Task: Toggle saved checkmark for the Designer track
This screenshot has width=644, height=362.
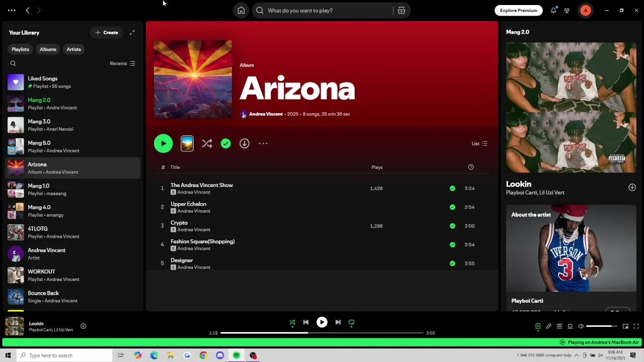Action: point(452,263)
